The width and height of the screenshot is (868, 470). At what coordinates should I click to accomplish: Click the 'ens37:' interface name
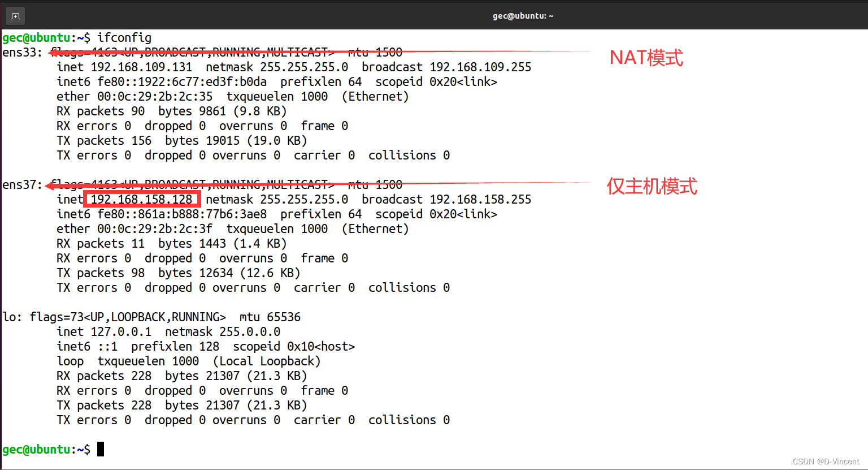[23, 184]
